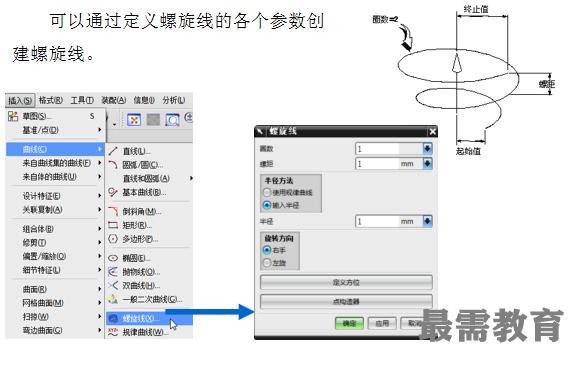This screenshot has height=365, width=570.
Task: Click the 倒斜角(M) chamfer icon
Action: pyautogui.click(x=113, y=211)
